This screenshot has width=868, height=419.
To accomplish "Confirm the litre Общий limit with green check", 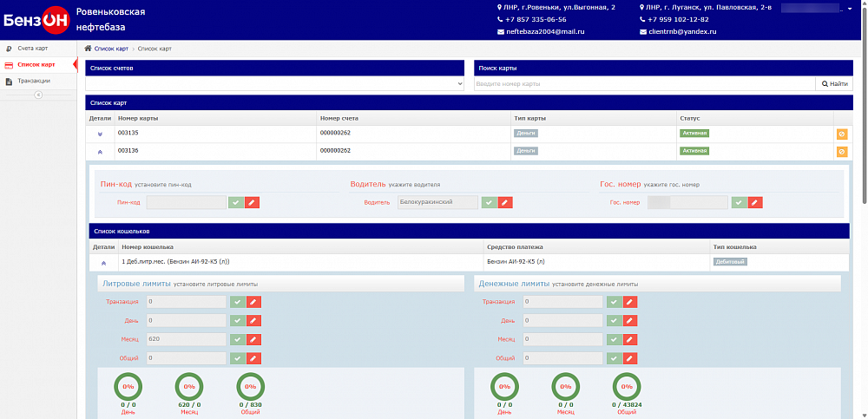I will [x=238, y=358].
